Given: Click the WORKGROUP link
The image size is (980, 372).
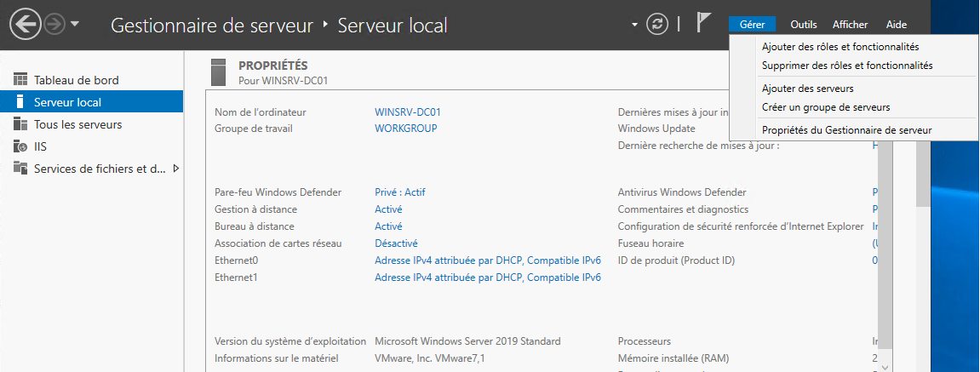Looking at the screenshot, I should tap(405, 129).
